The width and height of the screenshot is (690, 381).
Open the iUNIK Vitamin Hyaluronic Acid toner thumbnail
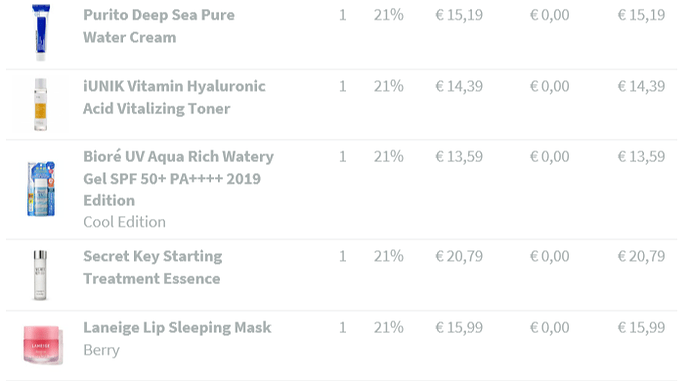[40, 104]
